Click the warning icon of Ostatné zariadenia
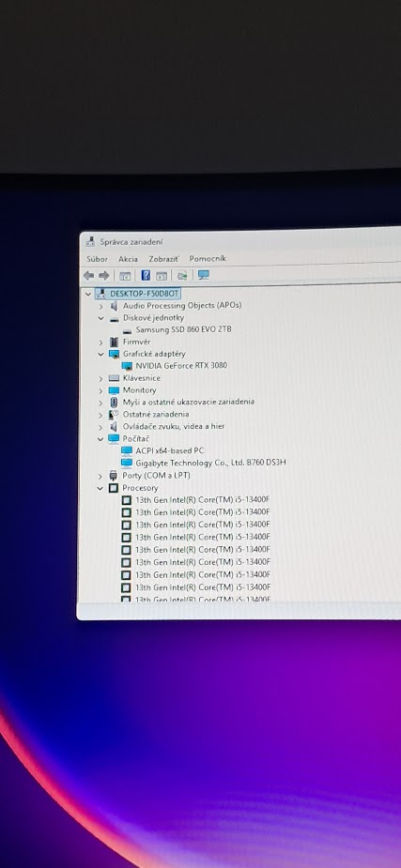Image resolution: width=401 pixels, height=868 pixels. (x=114, y=415)
